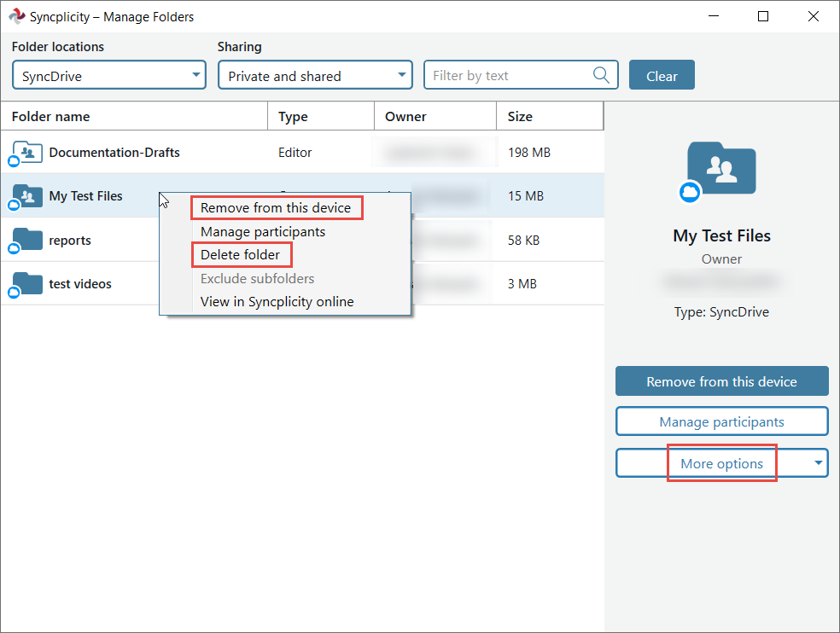840x633 pixels.
Task: Open the Sharing Private and shared dropdown
Action: point(315,75)
